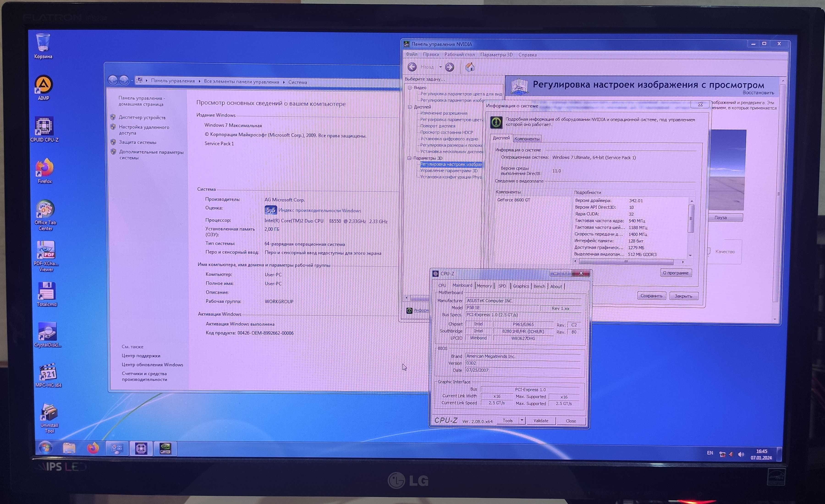Open the CPU-Z Tools dropdown arrow
Screen dimensions: 825x504
pyautogui.click(x=522, y=420)
